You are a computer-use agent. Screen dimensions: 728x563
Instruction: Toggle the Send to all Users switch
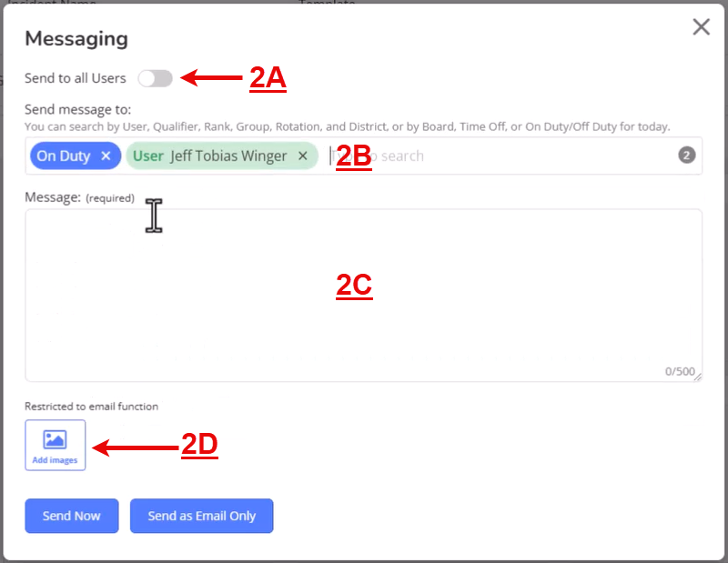155,78
